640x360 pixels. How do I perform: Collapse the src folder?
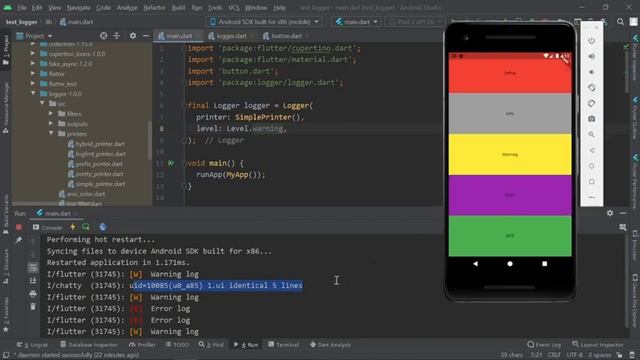click(42, 104)
